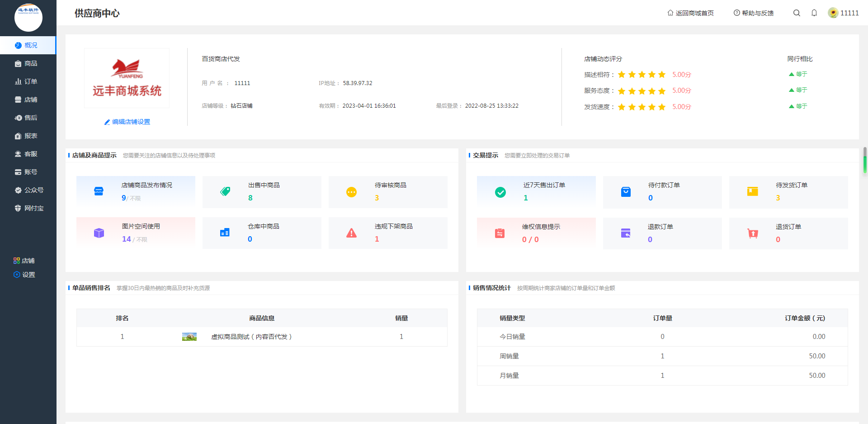Screen dimensions: 868x424
Task: Click the 钻石店铺 store level text
Action: (241, 106)
